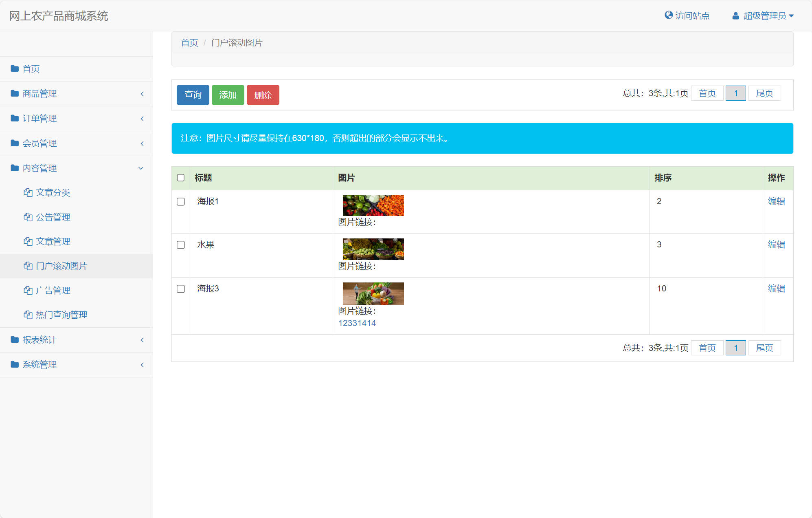Click the document icon beside 文章分类
Viewport: 812px width, 518px height.
pos(28,192)
